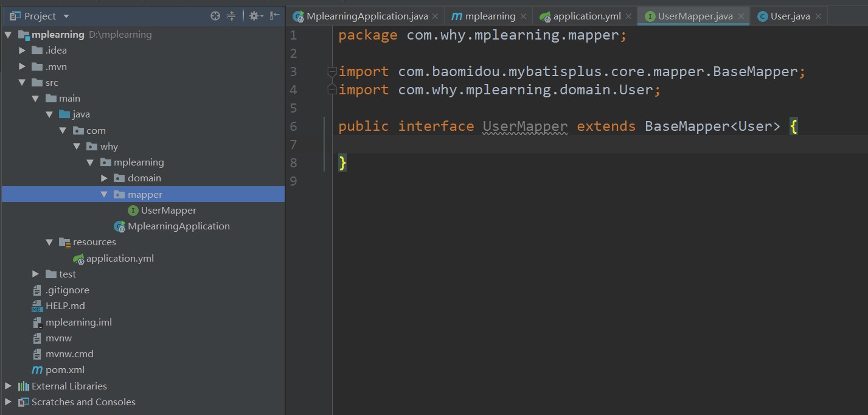The image size is (868, 415).
Task: Switch to application.yml editor tab
Action: tap(587, 16)
